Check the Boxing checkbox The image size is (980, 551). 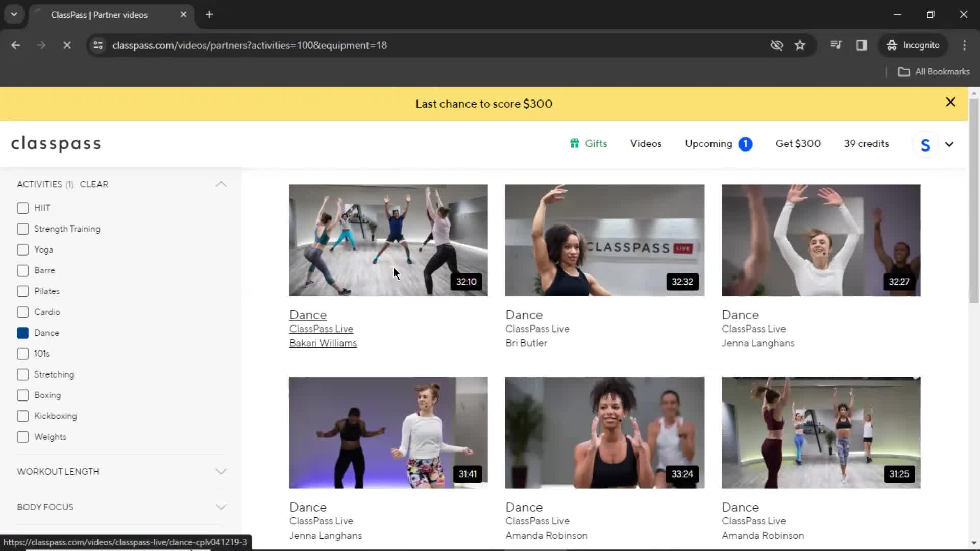click(x=22, y=395)
